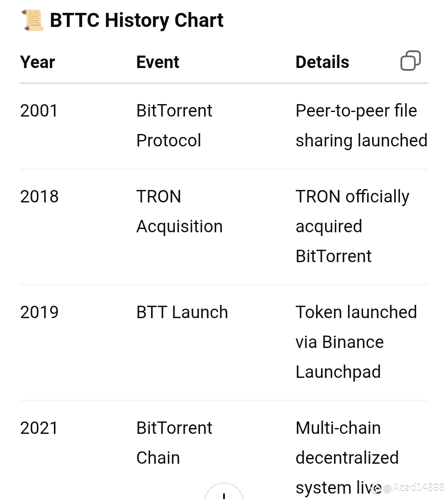Select the TRON officially acquired BitTorrent details
Image resolution: width=448 pixels, height=499 pixels.
tap(353, 226)
